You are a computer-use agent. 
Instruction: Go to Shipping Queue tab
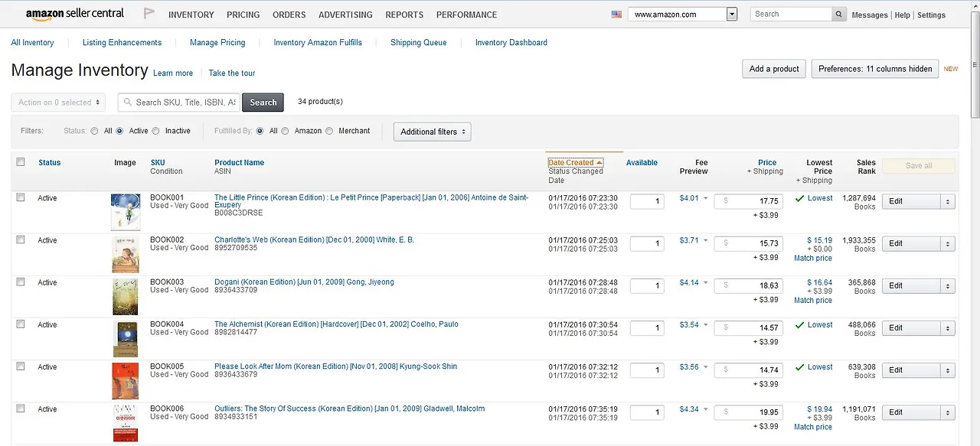pyautogui.click(x=418, y=43)
